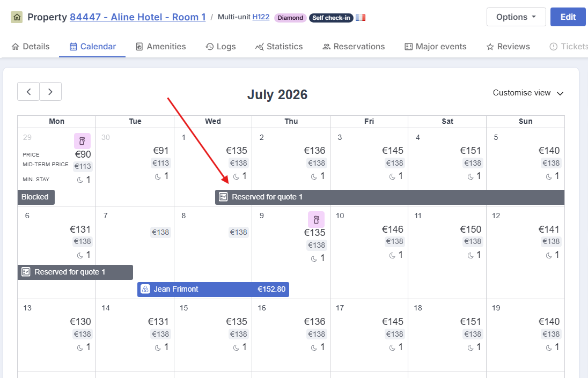Image resolution: width=588 pixels, height=378 pixels.
Task: Click the min stay moon icon on July 3
Action: pos(392,176)
